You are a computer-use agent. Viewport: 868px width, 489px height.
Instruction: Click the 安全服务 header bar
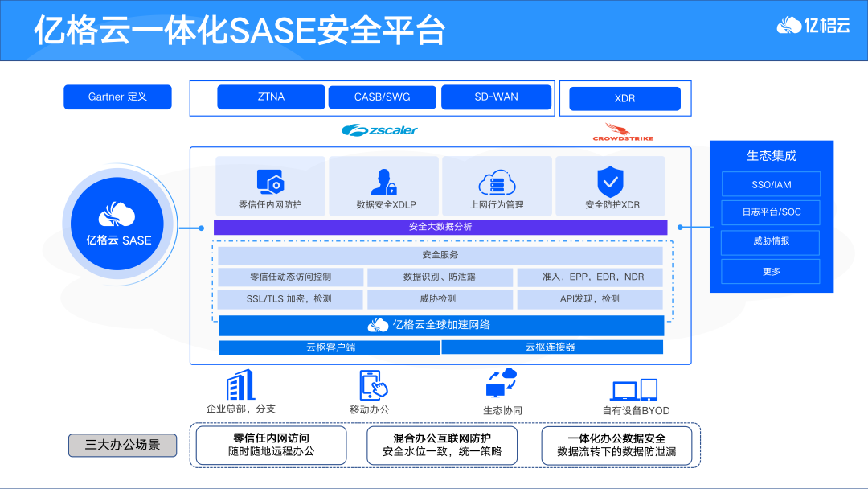tap(440, 255)
